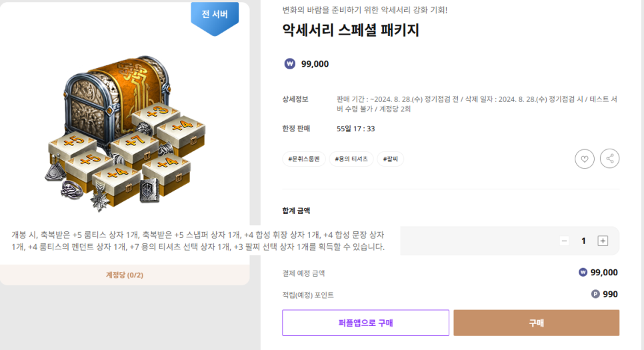The width and height of the screenshot is (644, 350).
Task: Click the won icon beside 결제 예정 금액 total
Action: [583, 272]
